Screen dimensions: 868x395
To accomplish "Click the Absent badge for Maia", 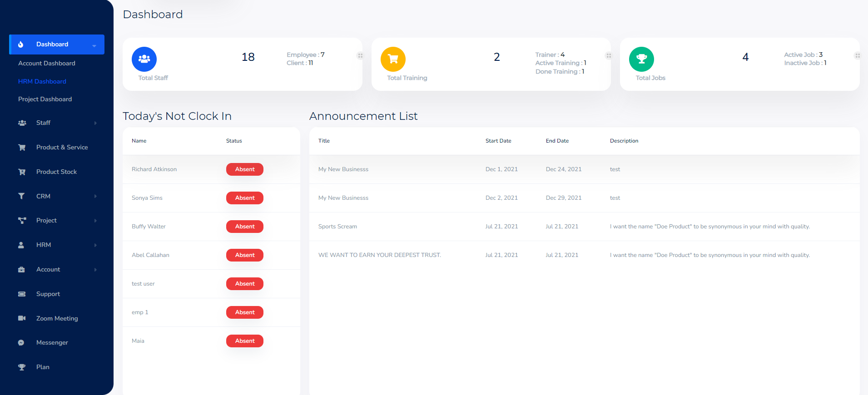I will pyautogui.click(x=245, y=341).
